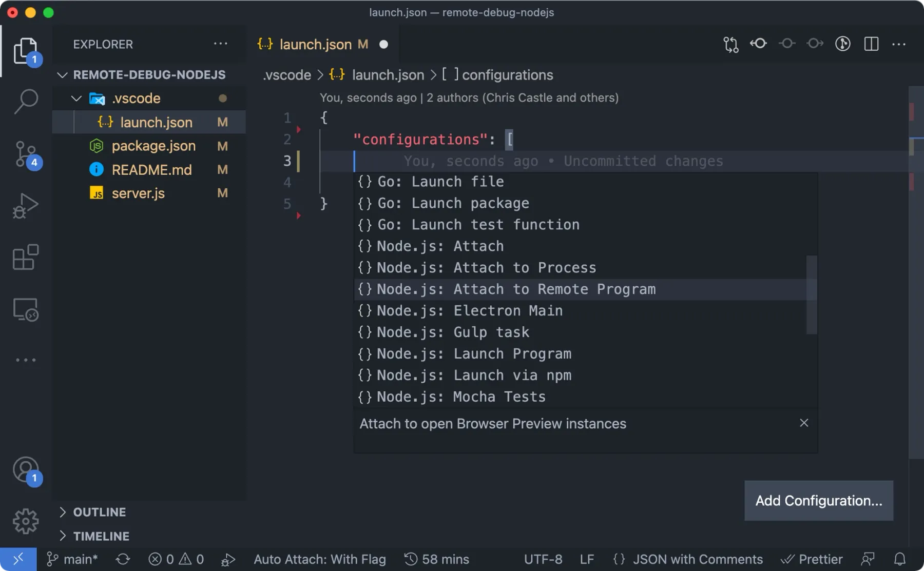The height and width of the screenshot is (571, 924).
Task: Expand the OUTLINE section
Action: coord(99,512)
